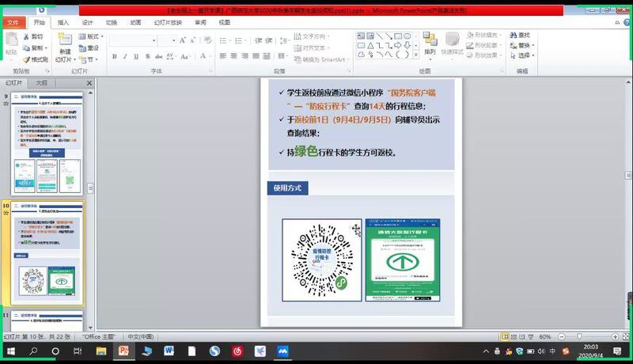
Task: Open the Insert (插入) ribbon tab
Action: click(63, 23)
